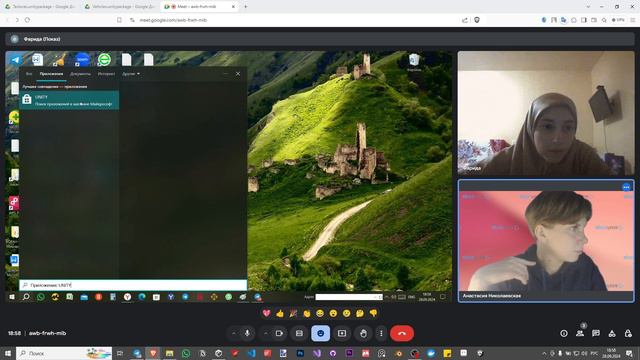Image resolution: width=640 pixels, height=360 pixels.
Task: Click shared search field with UNITY text
Action: tap(133, 285)
